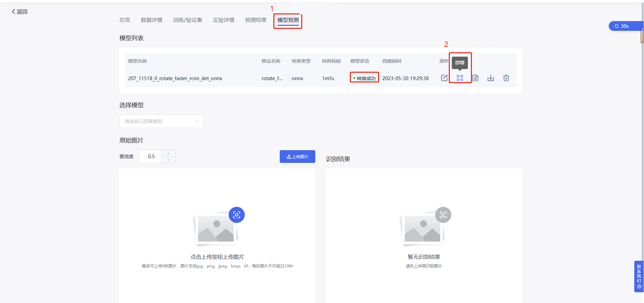The width and height of the screenshot is (644, 303).
Task: Click the 创建时间 column header
Action: pos(392,61)
